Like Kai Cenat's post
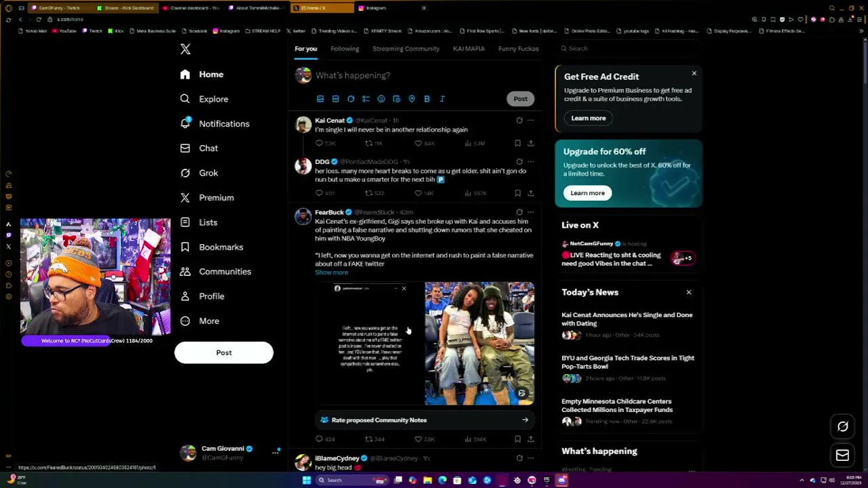The width and height of the screenshot is (868, 488). tap(423, 144)
